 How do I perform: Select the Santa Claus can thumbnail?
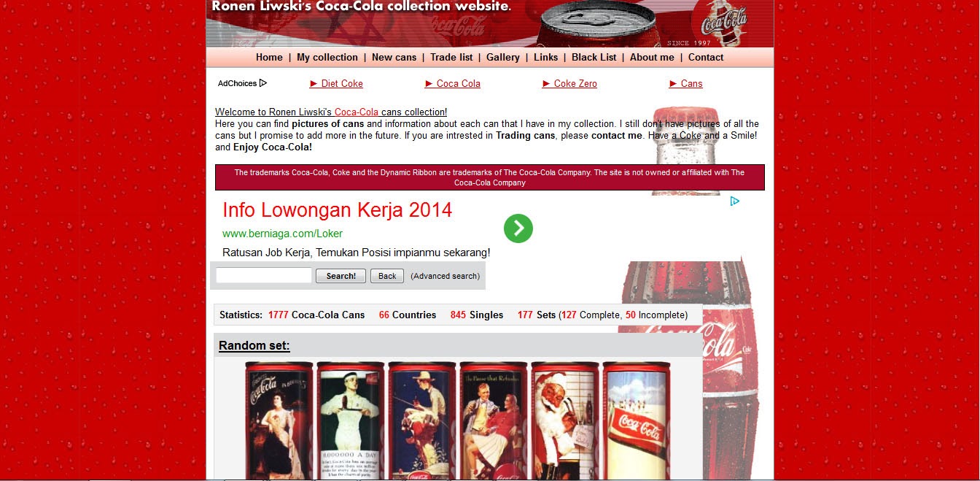tap(564, 420)
